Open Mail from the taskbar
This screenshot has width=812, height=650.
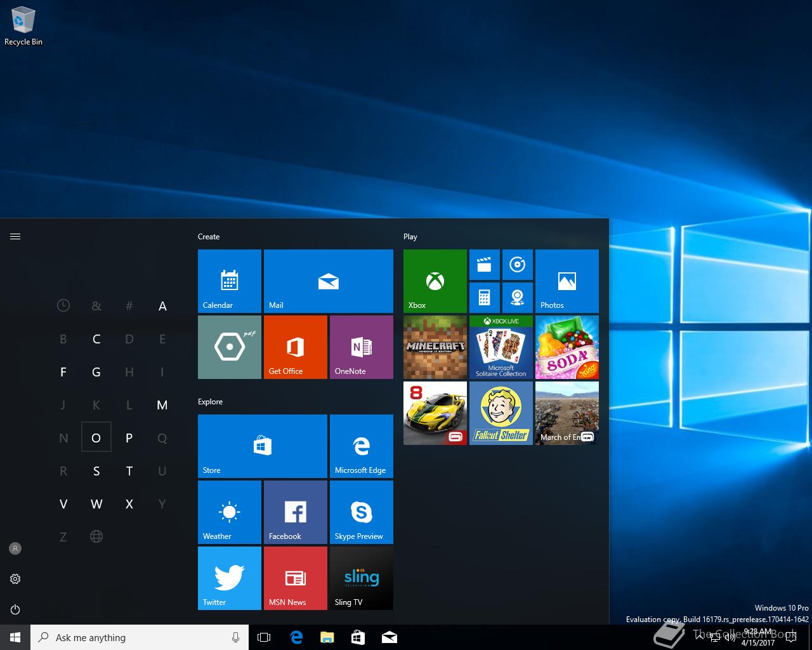click(390, 637)
